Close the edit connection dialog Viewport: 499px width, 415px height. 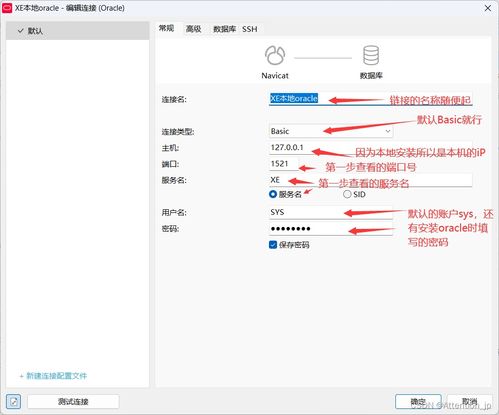[488, 8]
